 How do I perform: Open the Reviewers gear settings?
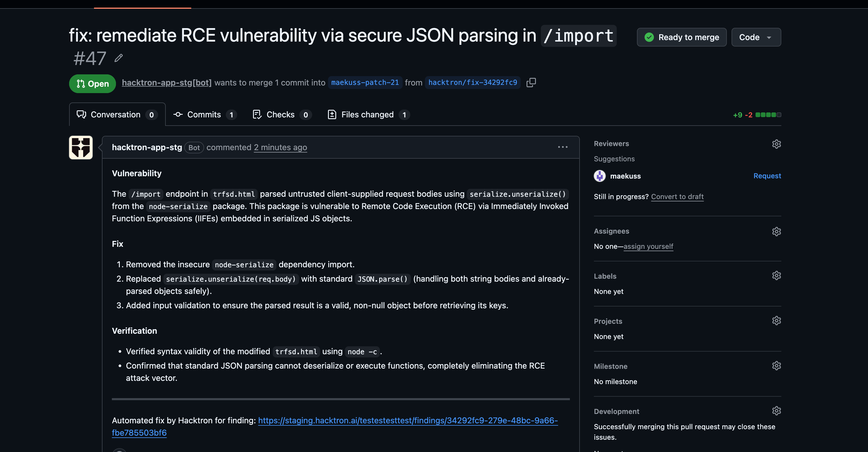[x=776, y=144]
